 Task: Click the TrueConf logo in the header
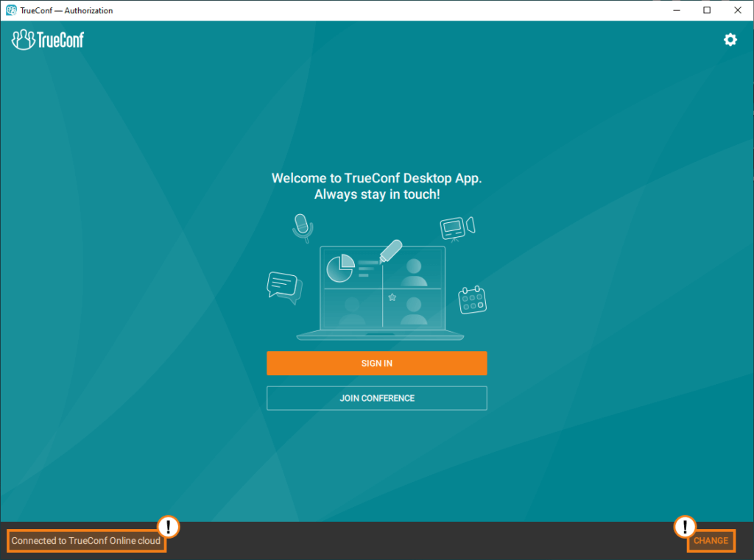pos(46,40)
